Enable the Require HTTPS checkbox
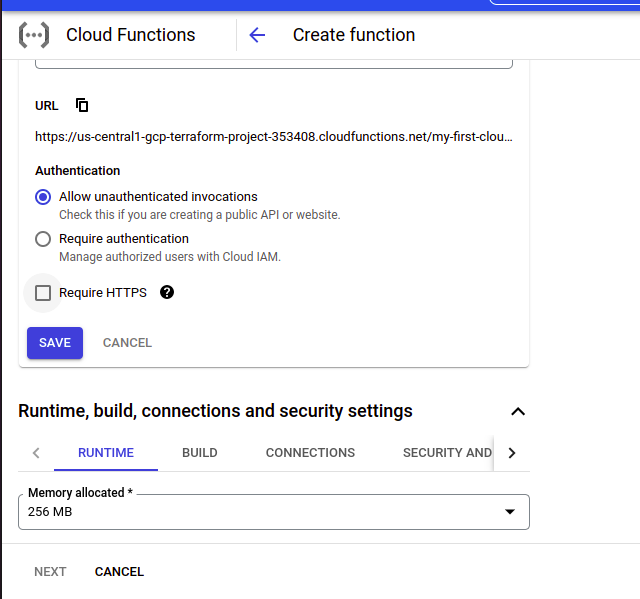 pyautogui.click(x=43, y=293)
